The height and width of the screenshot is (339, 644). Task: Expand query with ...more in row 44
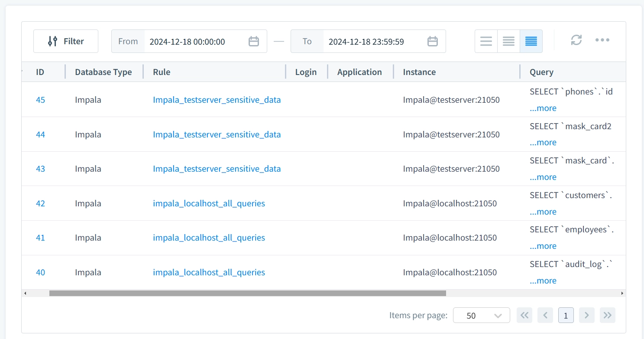click(543, 142)
